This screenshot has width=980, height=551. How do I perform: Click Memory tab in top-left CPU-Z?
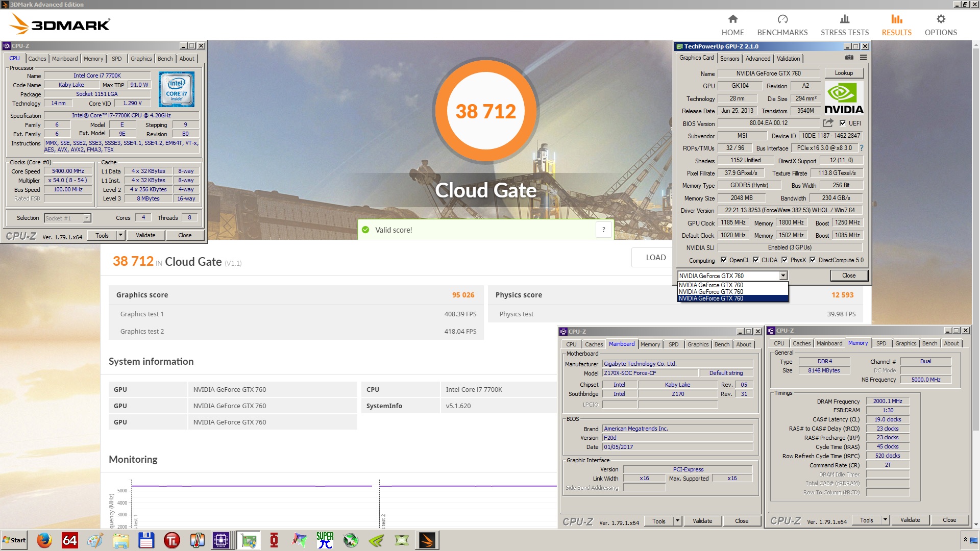point(93,59)
